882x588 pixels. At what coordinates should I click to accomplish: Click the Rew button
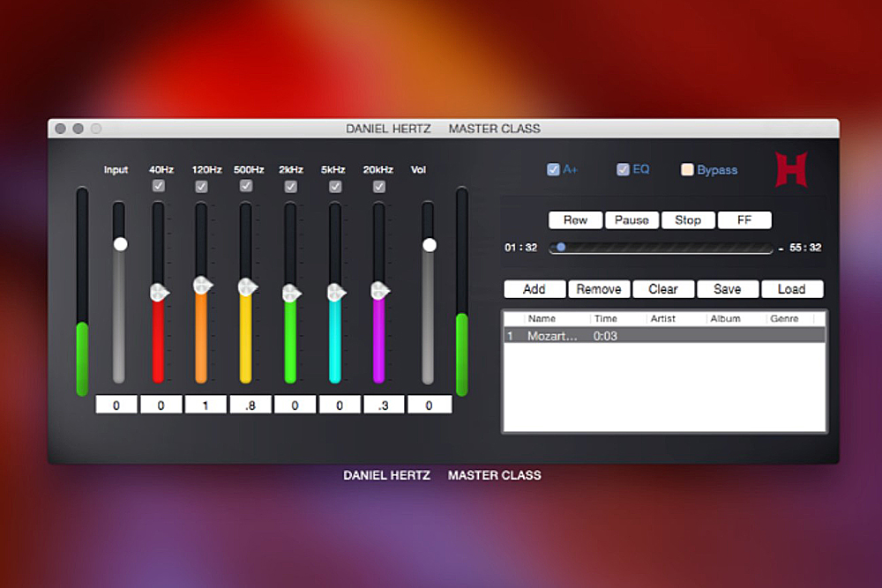coord(575,220)
